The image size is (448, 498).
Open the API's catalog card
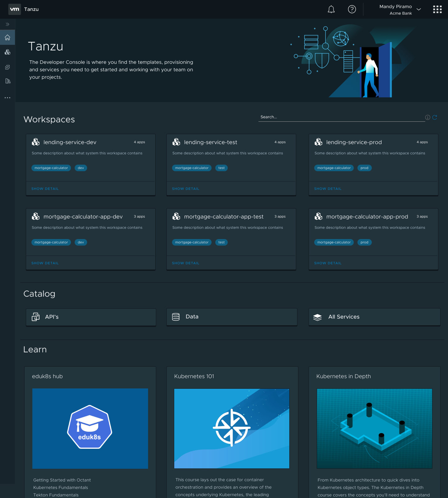91,317
